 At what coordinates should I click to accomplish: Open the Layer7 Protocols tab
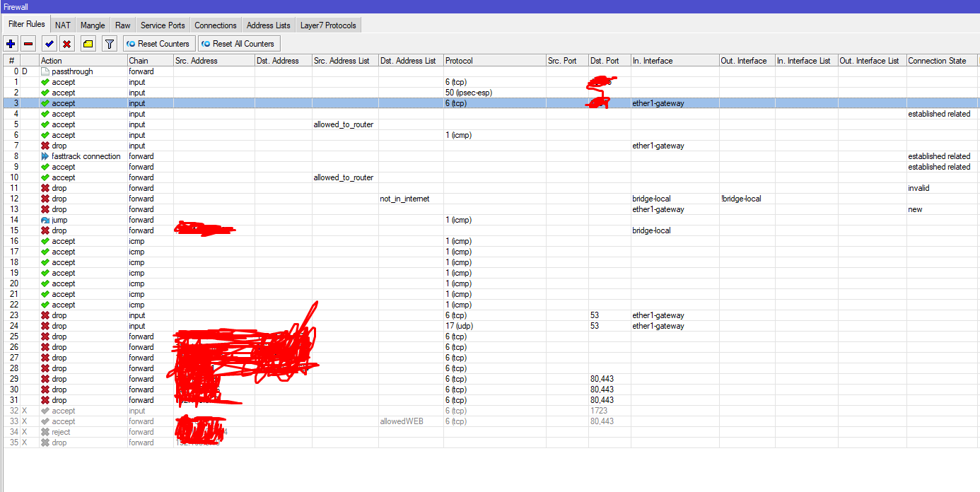(x=329, y=25)
